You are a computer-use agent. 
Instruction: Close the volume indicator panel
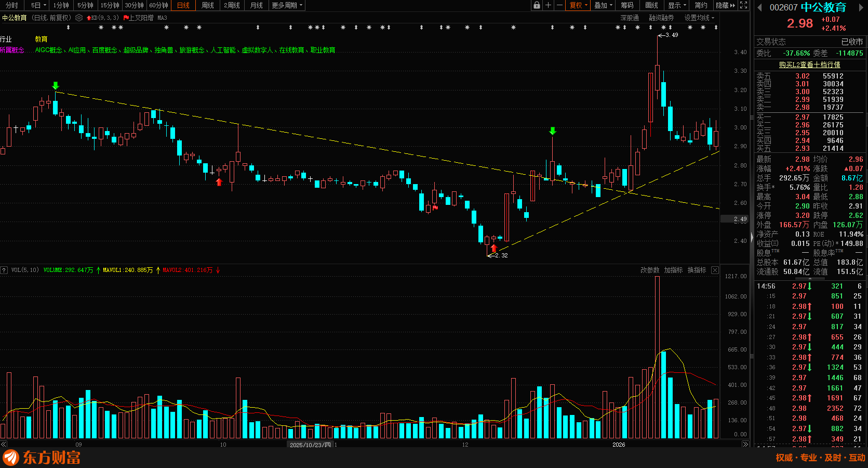(x=715, y=270)
